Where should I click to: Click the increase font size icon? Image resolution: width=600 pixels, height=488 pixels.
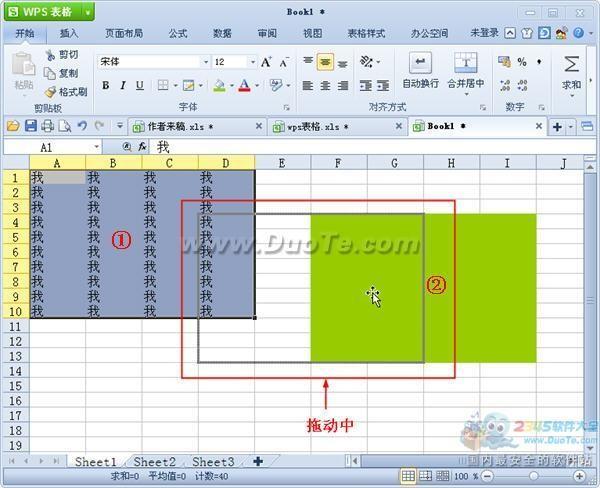267,62
